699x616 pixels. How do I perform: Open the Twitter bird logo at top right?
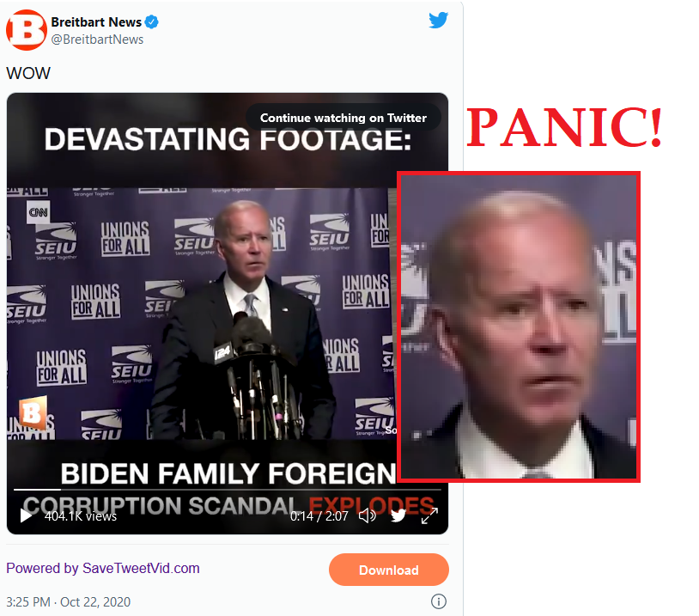pyautogui.click(x=438, y=20)
